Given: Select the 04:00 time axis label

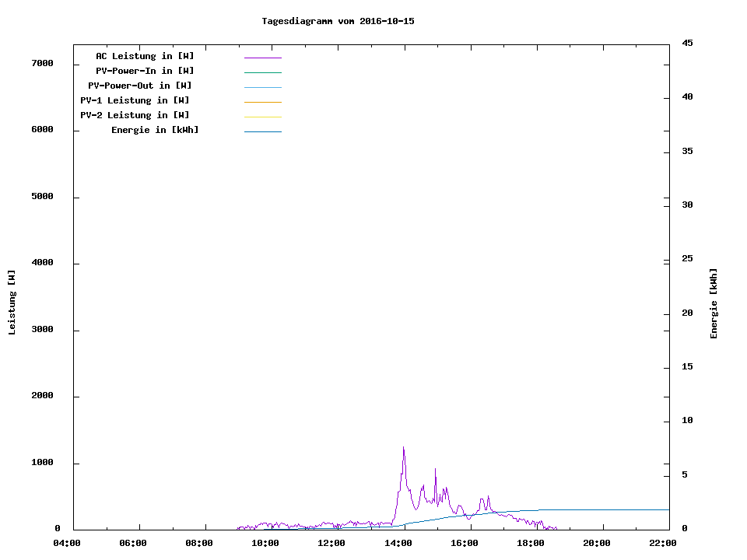Looking at the screenshot, I should (x=67, y=544).
